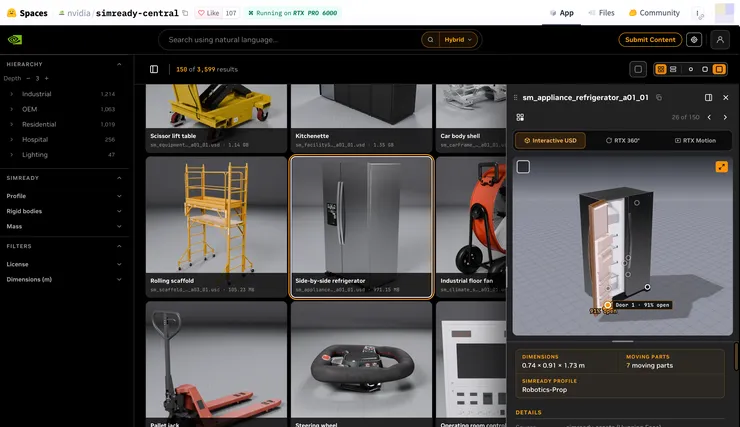The image size is (740, 427).
Task: Click the NVIDIA logo in the app header
Action: 15,40
